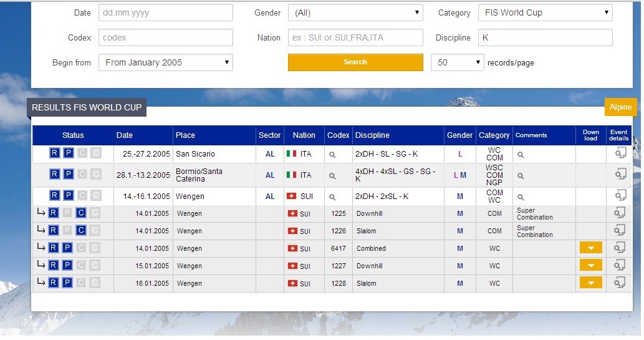
Task: Open the comments magnifier in Bormio/Santa Caterina row
Action: [x=521, y=175]
